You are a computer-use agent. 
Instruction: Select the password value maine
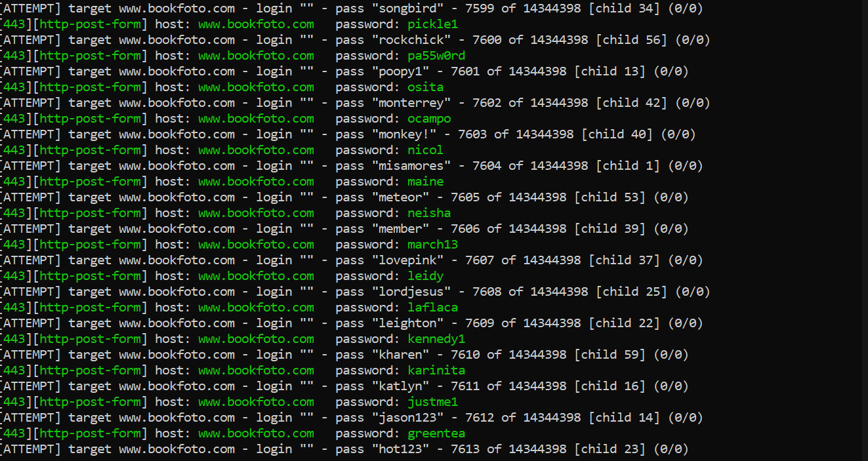426,182
